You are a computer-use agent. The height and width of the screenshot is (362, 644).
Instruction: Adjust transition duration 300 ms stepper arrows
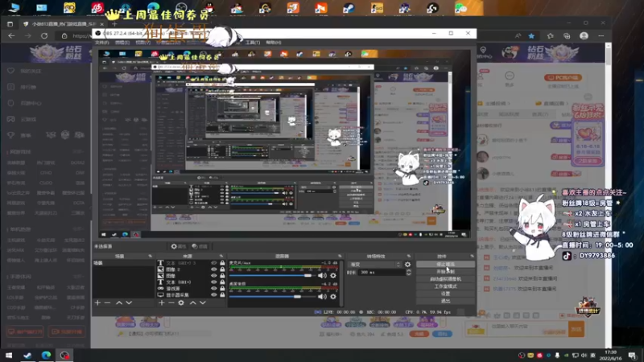pos(408,273)
